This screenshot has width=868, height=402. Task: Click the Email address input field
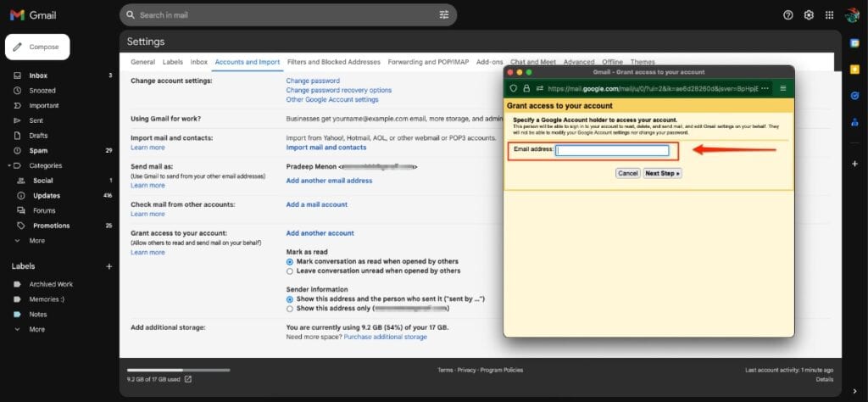pos(612,151)
